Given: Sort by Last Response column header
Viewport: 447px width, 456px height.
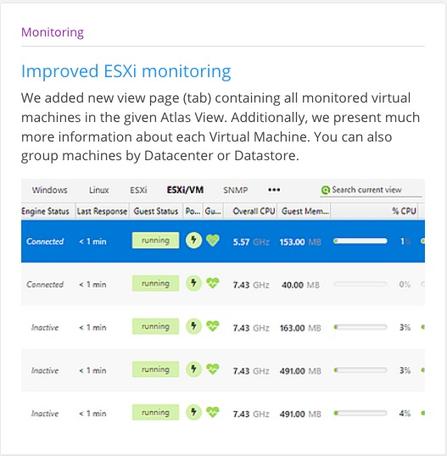Looking at the screenshot, I should 102,211.
